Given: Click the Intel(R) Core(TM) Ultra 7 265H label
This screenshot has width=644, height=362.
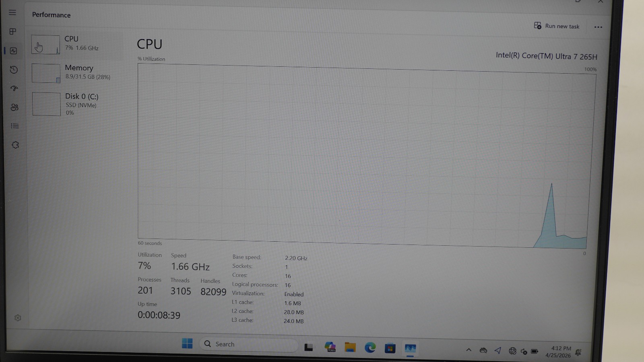Looking at the screenshot, I should point(547,56).
